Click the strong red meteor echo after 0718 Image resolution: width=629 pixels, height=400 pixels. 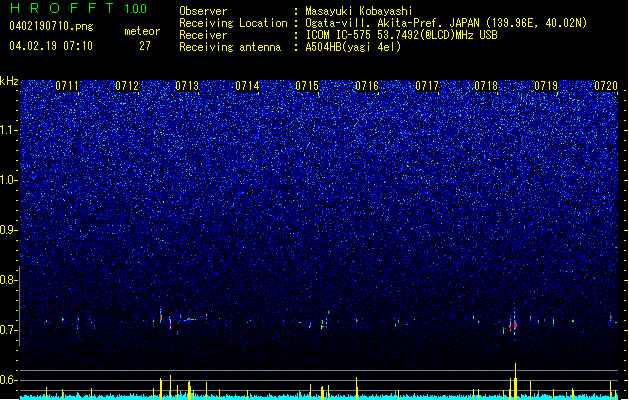[515, 325]
